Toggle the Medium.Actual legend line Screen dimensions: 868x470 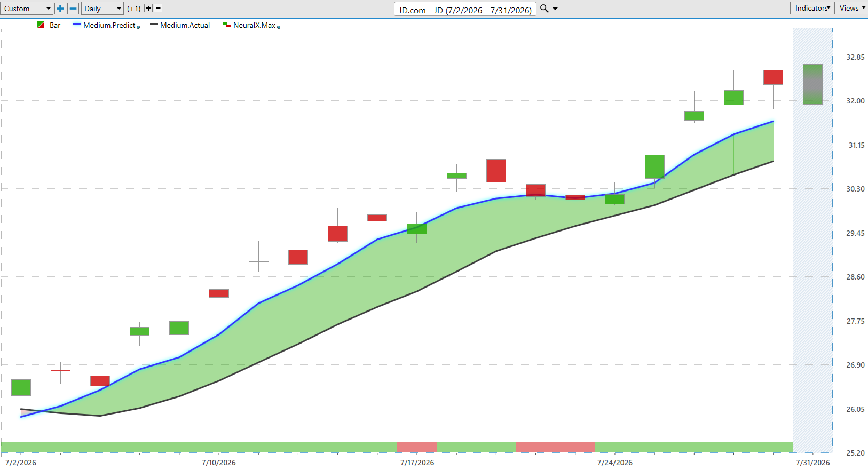tap(180, 25)
